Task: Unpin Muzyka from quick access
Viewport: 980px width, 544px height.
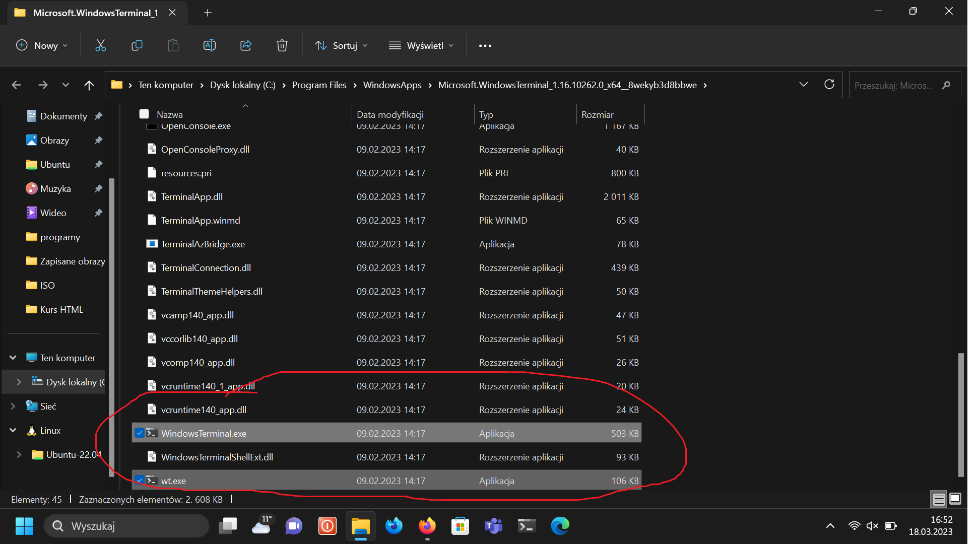Action: pyautogui.click(x=99, y=189)
